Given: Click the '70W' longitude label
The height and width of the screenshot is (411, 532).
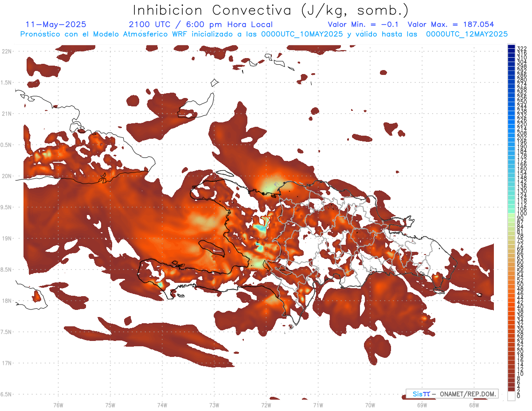Looking at the screenshot, I should click(x=370, y=404).
